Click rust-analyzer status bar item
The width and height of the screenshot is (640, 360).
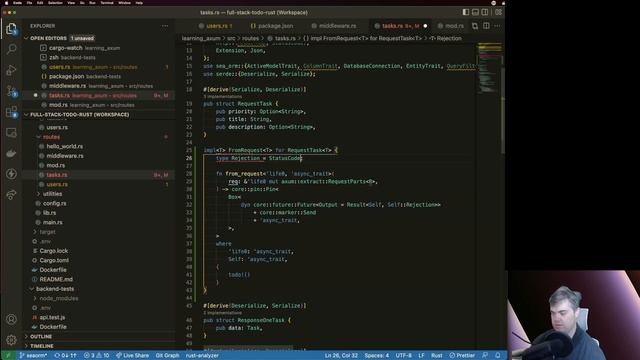tap(202, 356)
